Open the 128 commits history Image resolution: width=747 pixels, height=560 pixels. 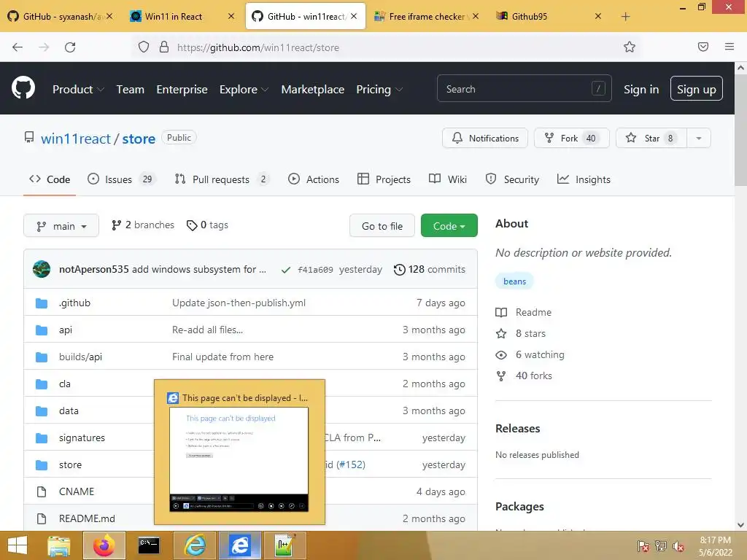click(x=429, y=270)
